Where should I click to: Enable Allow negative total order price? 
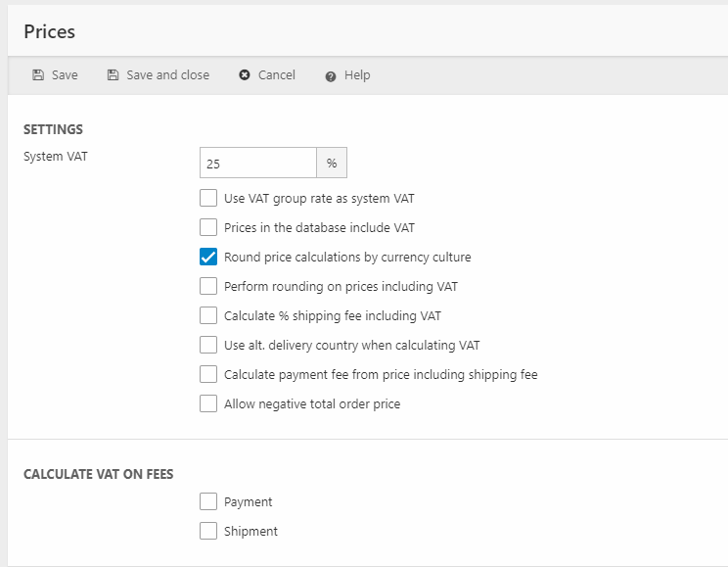[208, 403]
